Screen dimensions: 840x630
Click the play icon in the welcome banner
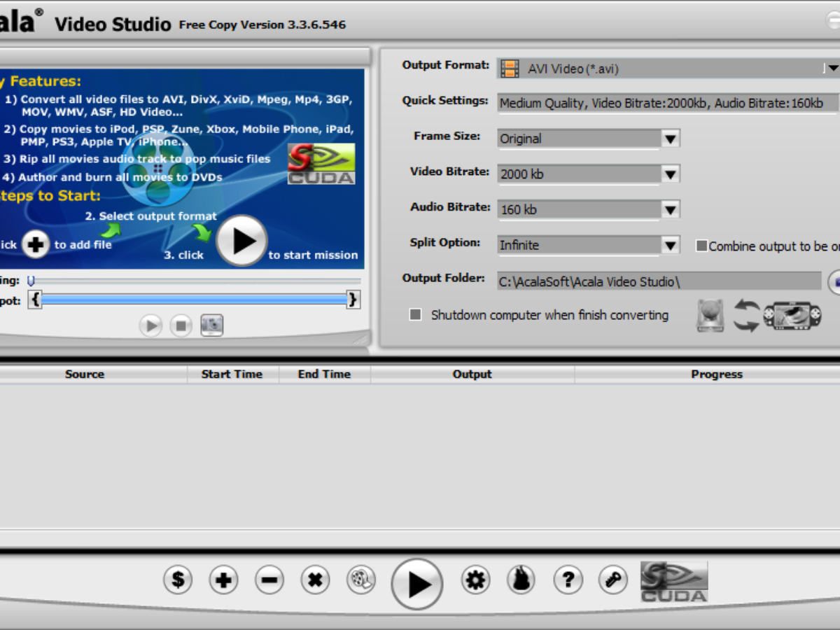tap(241, 241)
